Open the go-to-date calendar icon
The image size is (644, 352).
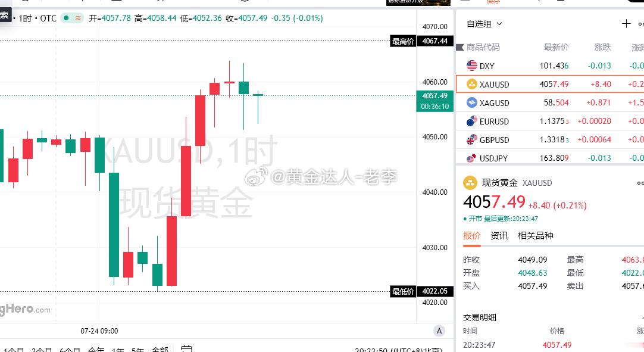click(x=186, y=348)
